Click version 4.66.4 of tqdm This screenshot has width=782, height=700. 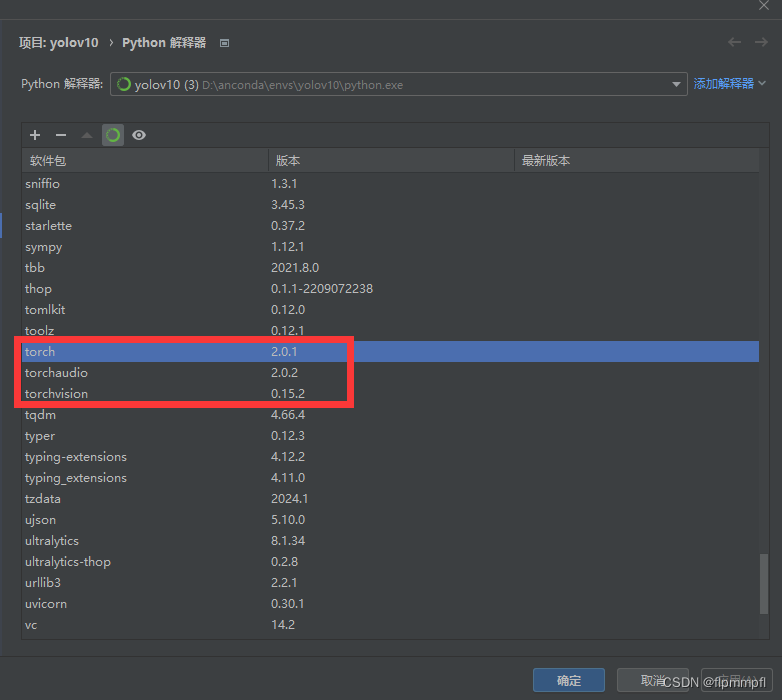point(288,415)
